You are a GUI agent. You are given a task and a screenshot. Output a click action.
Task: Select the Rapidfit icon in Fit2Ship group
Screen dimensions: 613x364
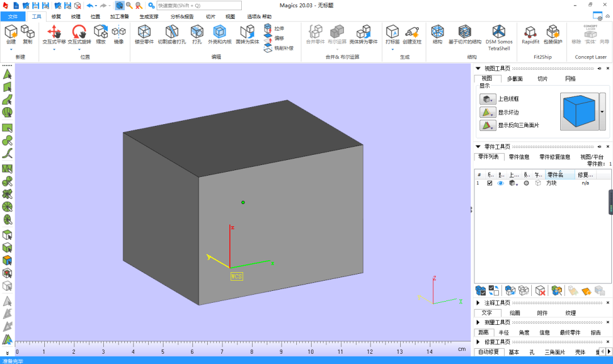(529, 32)
